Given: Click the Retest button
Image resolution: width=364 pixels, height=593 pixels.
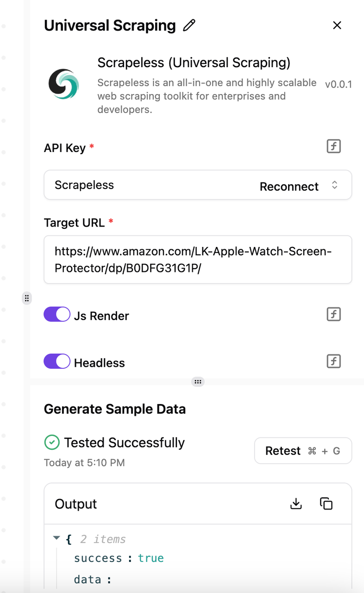Looking at the screenshot, I should coord(303,451).
